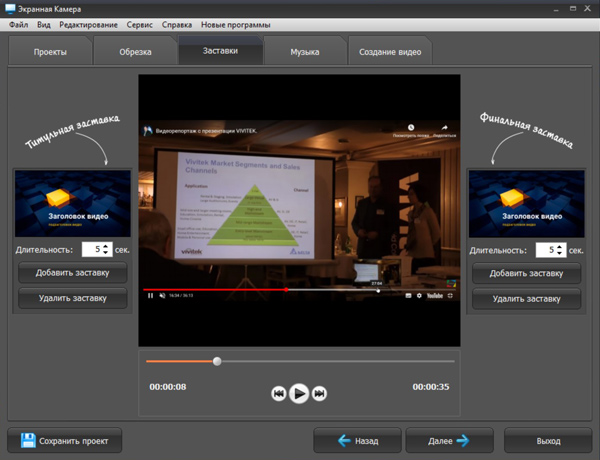600x460 pixels.
Task: Click Добавить заставку under final intro
Action: (527, 274)
